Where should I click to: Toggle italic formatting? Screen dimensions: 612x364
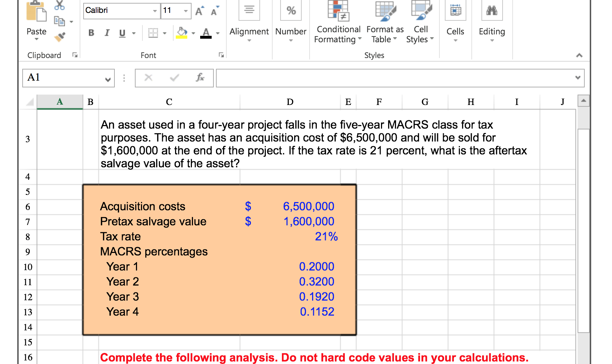106,33
